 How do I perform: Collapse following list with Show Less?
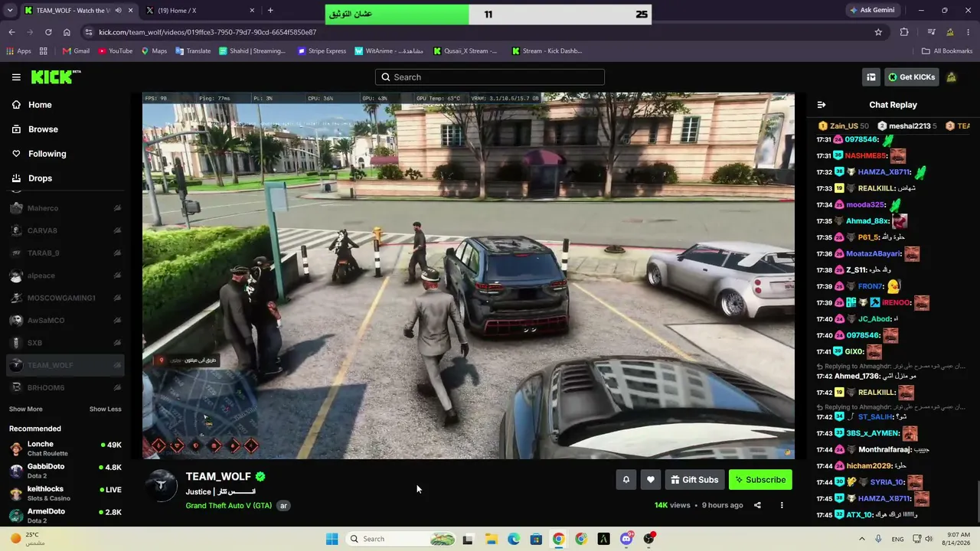(106, 409)
